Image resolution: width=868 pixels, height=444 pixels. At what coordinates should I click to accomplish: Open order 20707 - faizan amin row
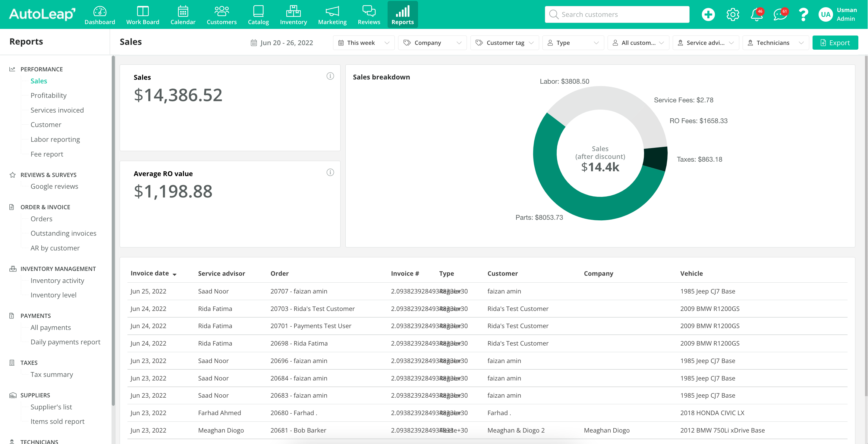(x=299, y=291)
